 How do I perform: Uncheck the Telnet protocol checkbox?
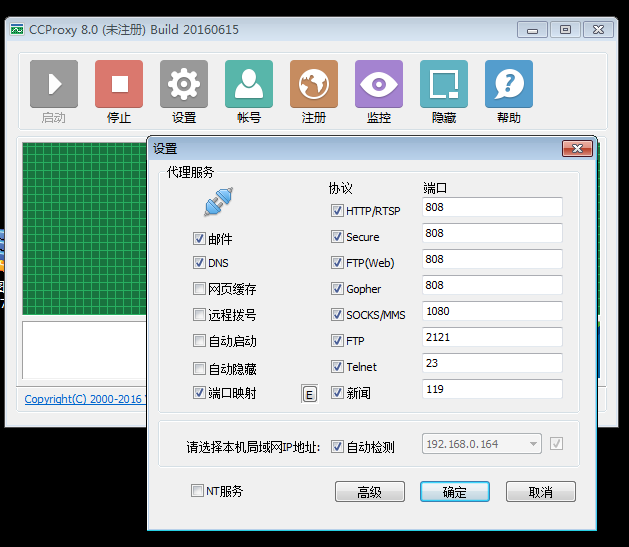point(337,367)
